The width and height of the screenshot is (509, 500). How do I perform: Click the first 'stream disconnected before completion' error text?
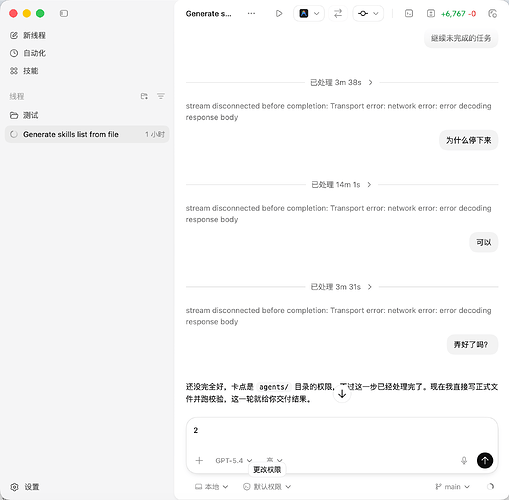point(338,112)
